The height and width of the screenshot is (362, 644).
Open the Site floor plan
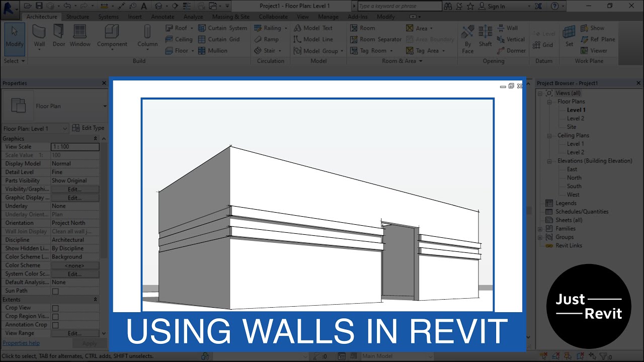point(572,127)
